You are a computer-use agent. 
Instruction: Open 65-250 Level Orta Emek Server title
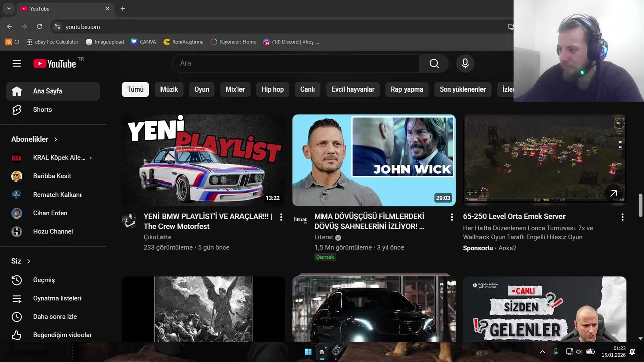pos(514,216)
